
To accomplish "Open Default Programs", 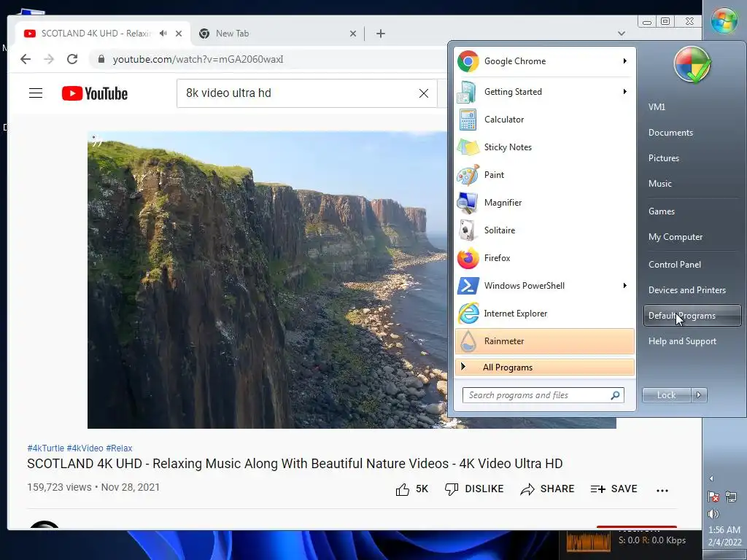I will point(692,316).
